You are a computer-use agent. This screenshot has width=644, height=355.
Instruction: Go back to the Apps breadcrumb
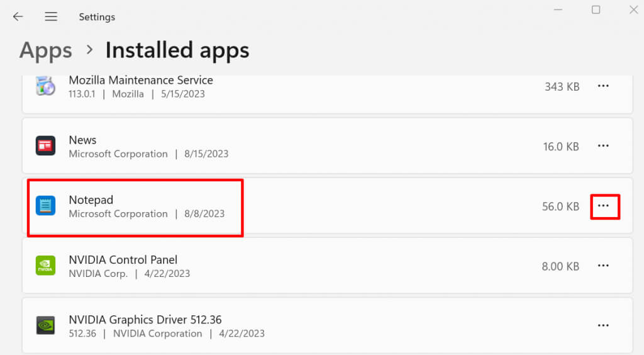click(x=46, y=50)
